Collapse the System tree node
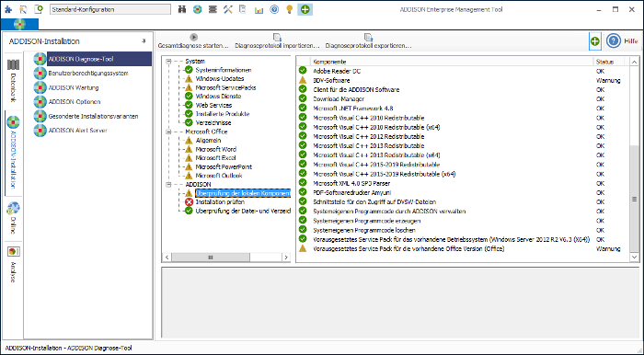 [x=168, y=61]
